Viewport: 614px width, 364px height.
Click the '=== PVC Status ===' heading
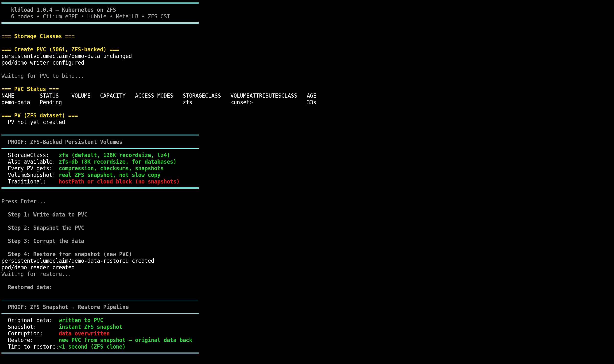click(x=30, y=89)
